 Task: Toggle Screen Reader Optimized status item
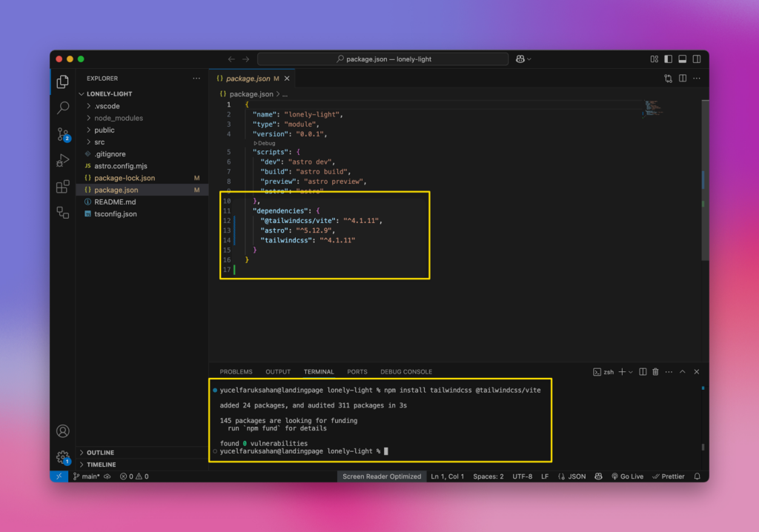(x=382, y=476)
